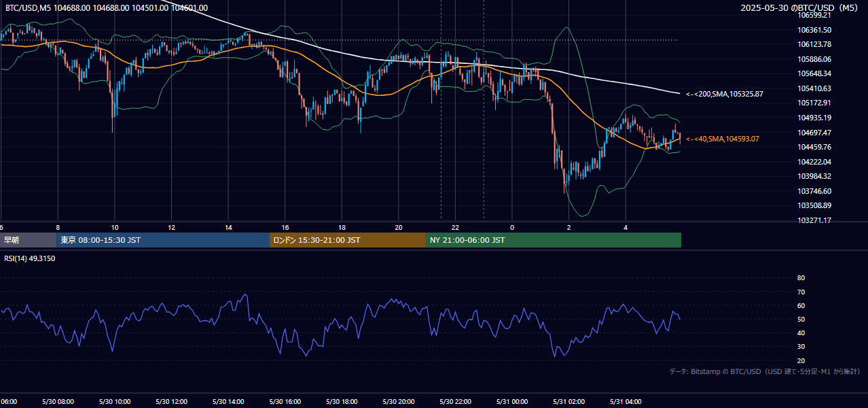868x408 pixels.
Task: Click price axis value 106123.78
Action: (814, 44)
